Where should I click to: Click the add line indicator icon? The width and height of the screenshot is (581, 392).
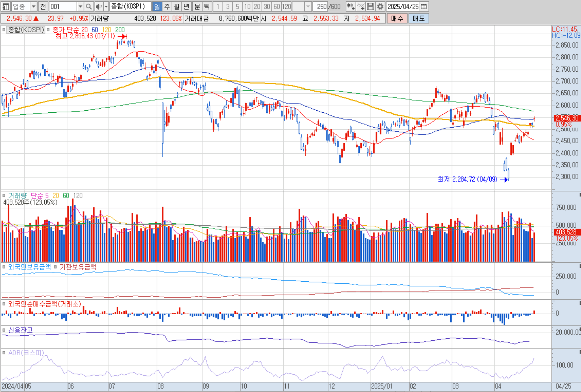pos(361,6)
